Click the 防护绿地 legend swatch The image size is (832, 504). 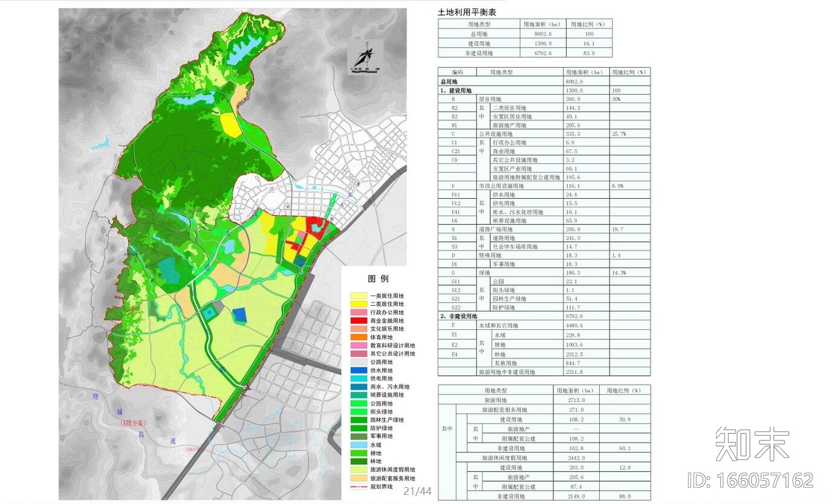(359, 428)
